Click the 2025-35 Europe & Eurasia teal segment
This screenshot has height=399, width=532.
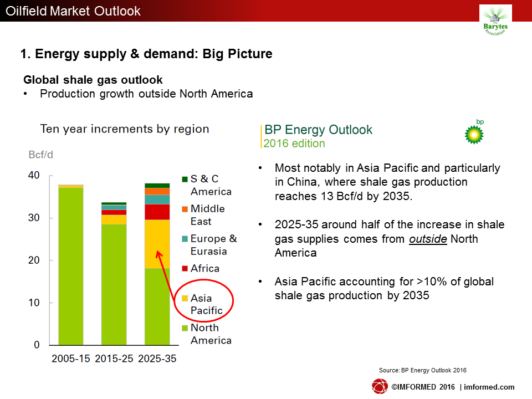tap(157, 199)
